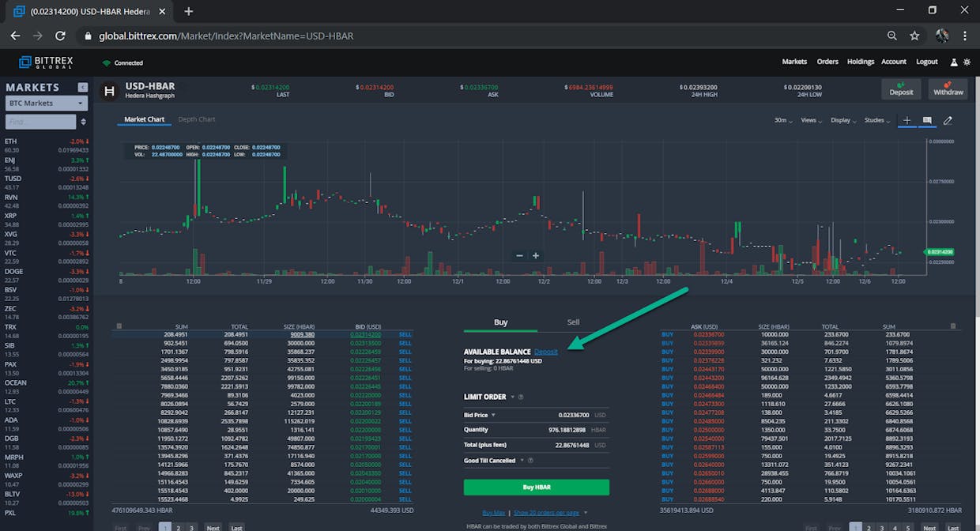Open a new browser tab

188,11
